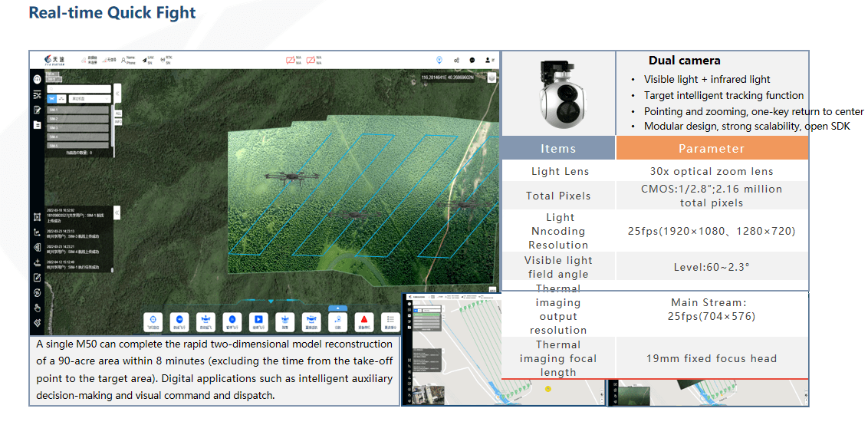Image resolution: width=868 pixels, height=425 pixels.
Task: Click the cyan down triangle above toolbar
Action: (271, 301)
